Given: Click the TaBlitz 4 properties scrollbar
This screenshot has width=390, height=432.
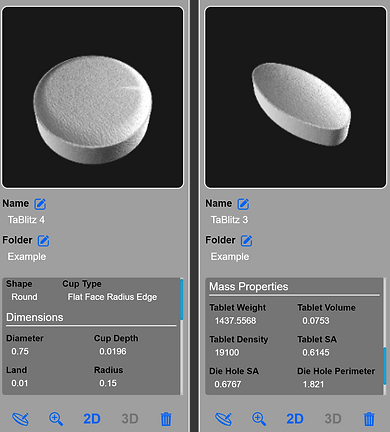Looking at the screenshot, I should tap(182, 299).
